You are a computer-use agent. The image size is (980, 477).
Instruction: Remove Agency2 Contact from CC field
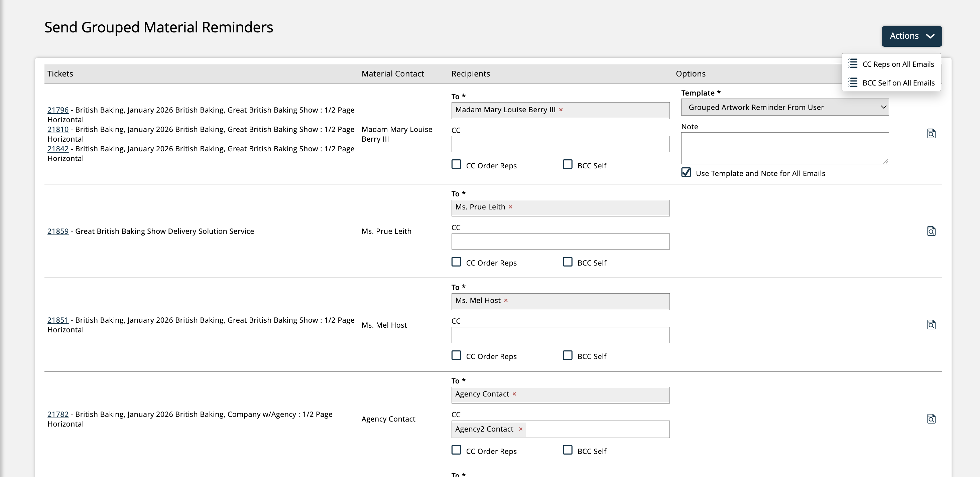click(x=520, y=429)
